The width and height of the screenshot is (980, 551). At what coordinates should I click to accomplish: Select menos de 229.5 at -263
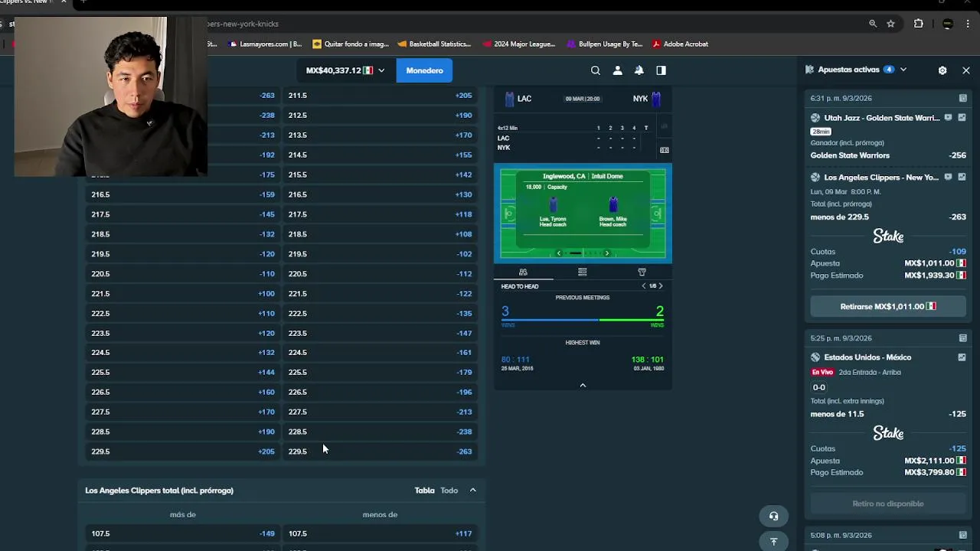click(380, 452)
